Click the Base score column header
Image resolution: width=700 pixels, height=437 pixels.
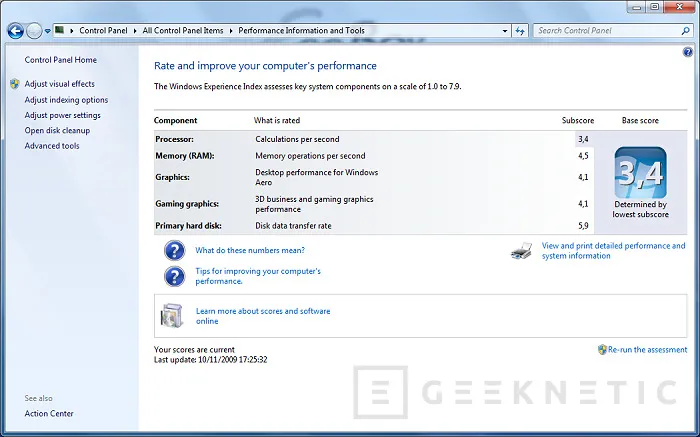pyautogui.click(x=640, y=121)
